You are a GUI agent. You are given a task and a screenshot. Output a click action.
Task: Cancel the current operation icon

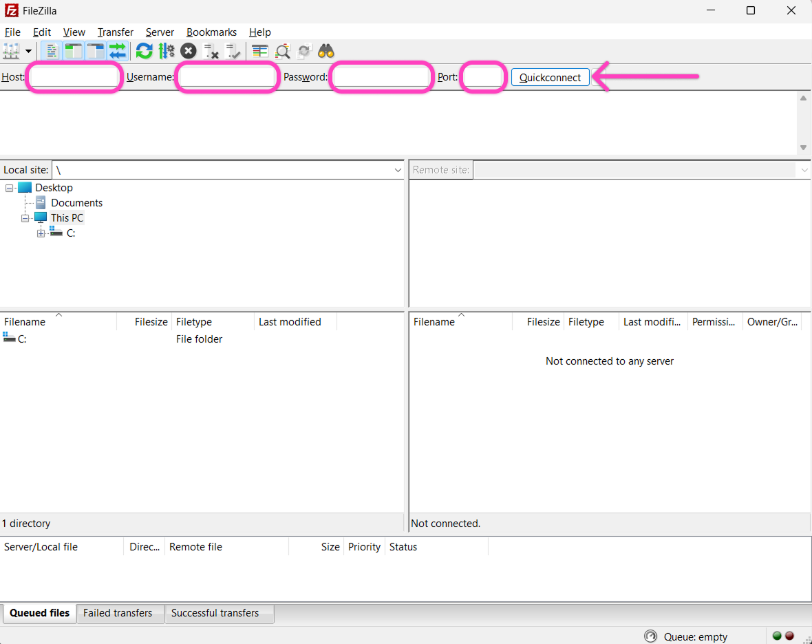pos(189,51)
